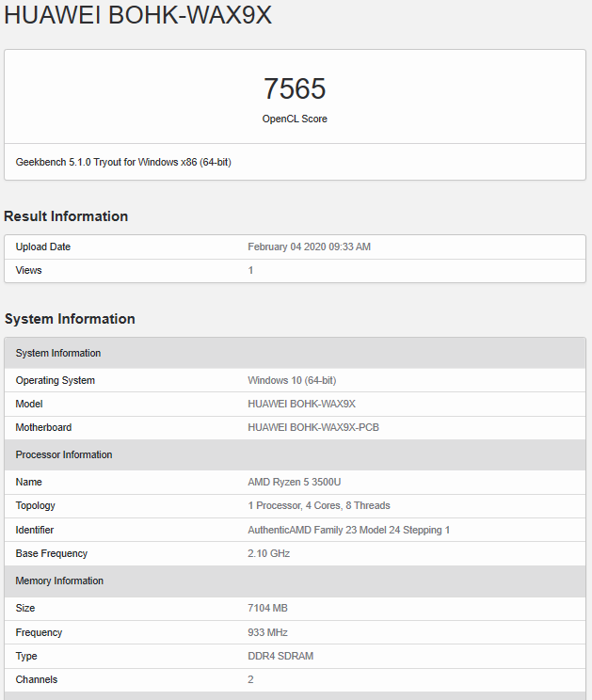
Task: Click the Views row label
Action: click(x=28, y=270)
